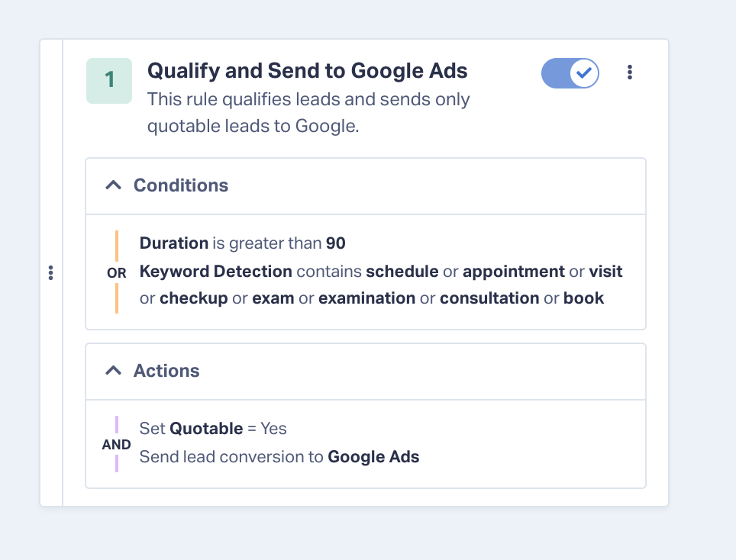Image resolution: width=736 pixels, height=560 pixels.
Task: Click the green number 1 rule badge
Action: [x=109, y=81]
